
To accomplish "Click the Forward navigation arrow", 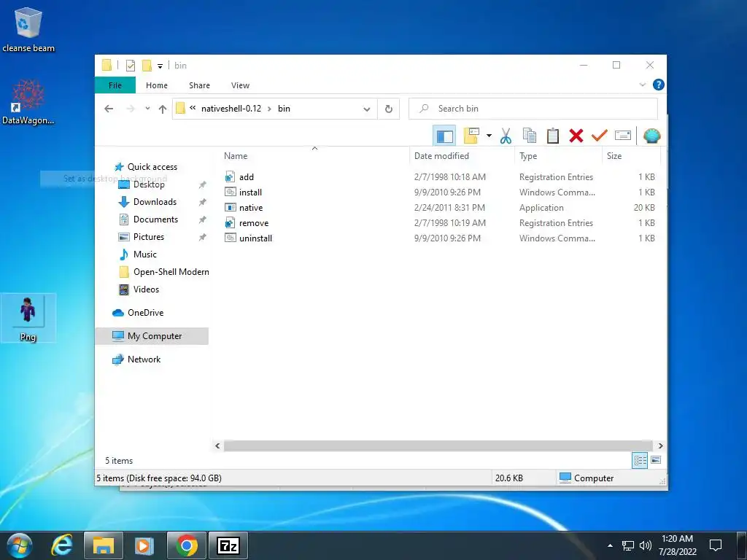I will pos(130,109).
